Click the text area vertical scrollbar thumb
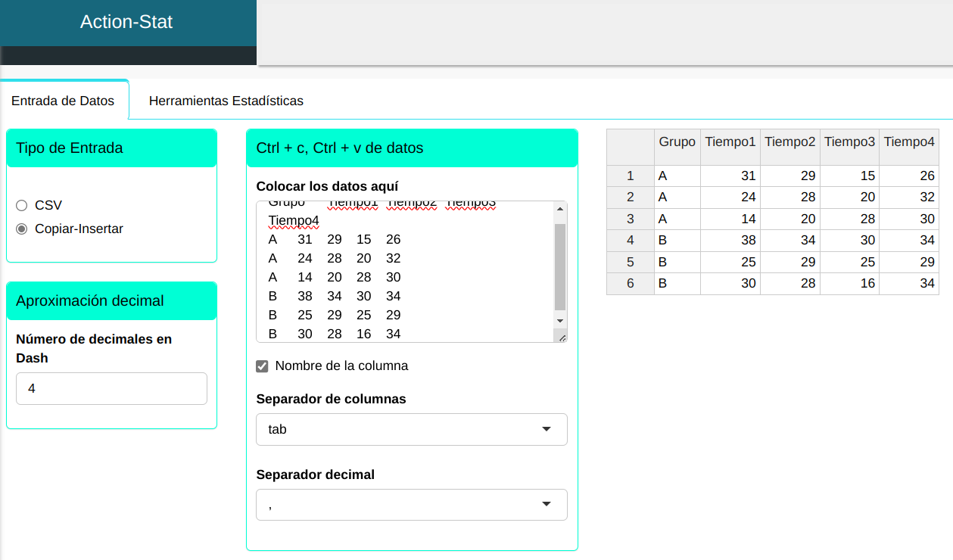The width and height of the screenshot is (953, 560). pyautogui.click(x=560, y=265)
